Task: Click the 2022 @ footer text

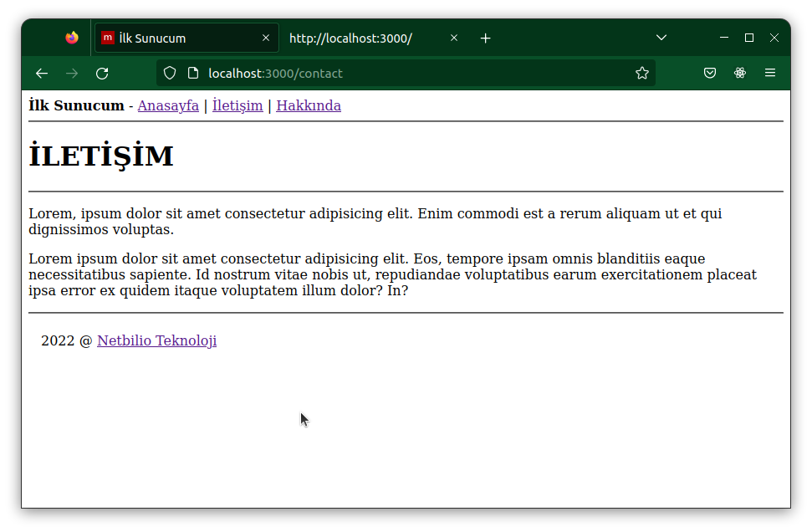Action: [x=67, y=340]
